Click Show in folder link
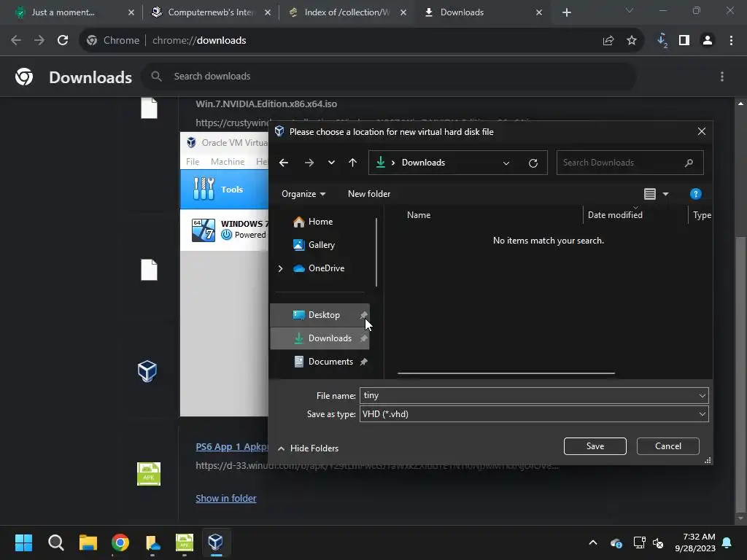 pyautogui.click(x=226, y=498)
